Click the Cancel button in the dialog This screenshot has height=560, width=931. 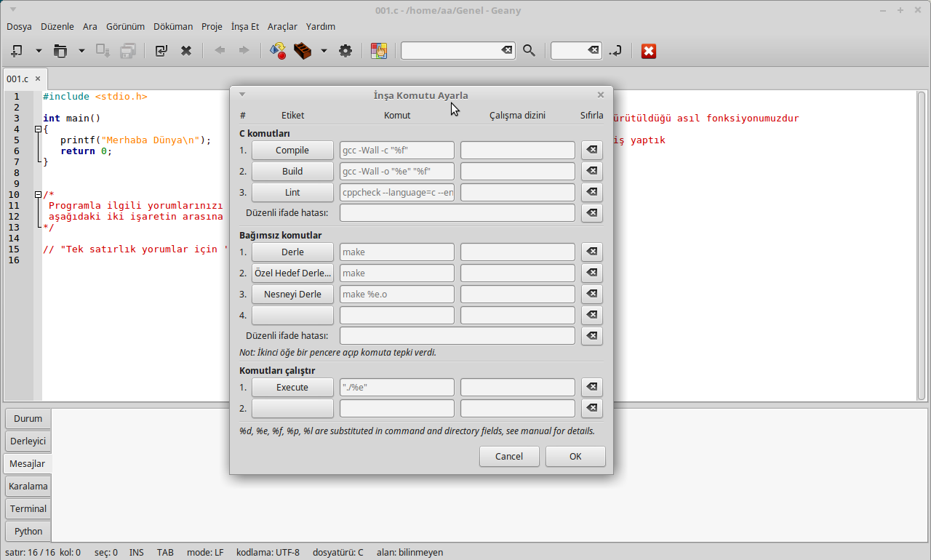click(509, 456)
